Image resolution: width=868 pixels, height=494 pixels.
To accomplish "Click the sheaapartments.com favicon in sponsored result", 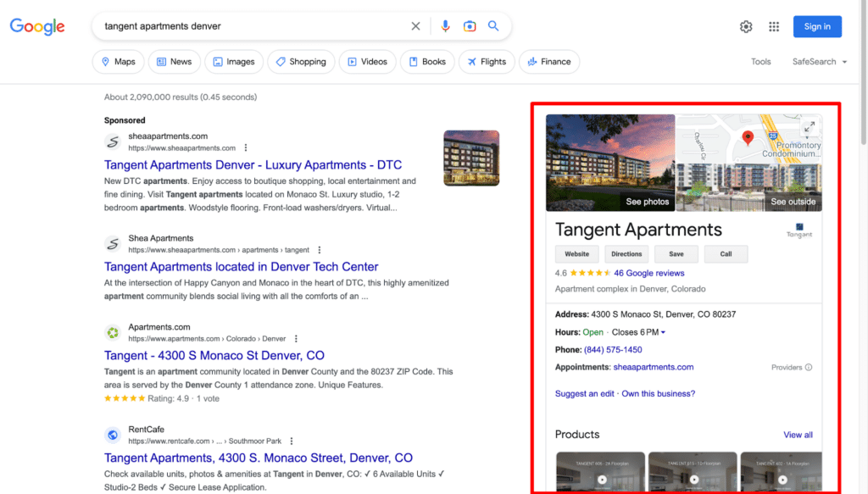I will [x=113, y=142].
